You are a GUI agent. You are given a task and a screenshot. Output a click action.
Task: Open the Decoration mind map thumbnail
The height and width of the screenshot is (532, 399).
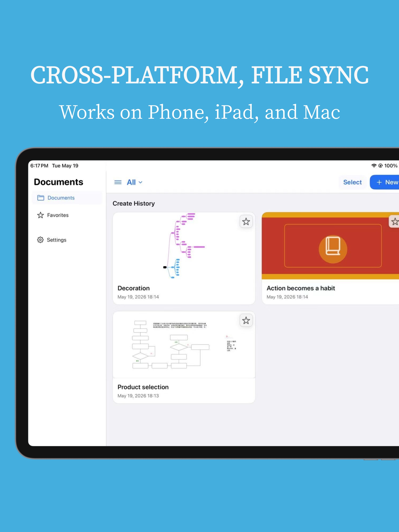[184, 246]
